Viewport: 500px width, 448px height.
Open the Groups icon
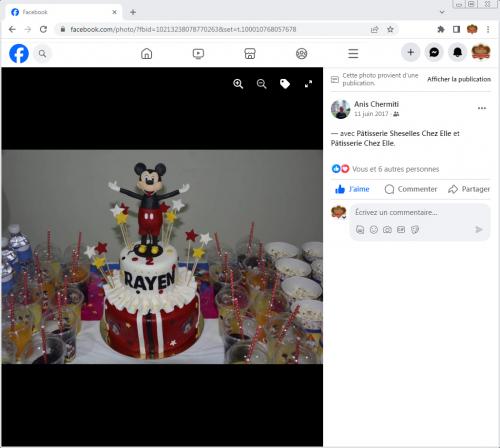pyautogui.click(x=302, y=54)
